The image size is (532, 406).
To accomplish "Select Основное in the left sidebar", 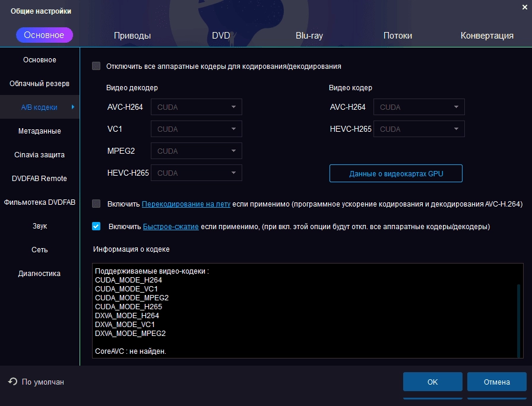I will 40,60.
